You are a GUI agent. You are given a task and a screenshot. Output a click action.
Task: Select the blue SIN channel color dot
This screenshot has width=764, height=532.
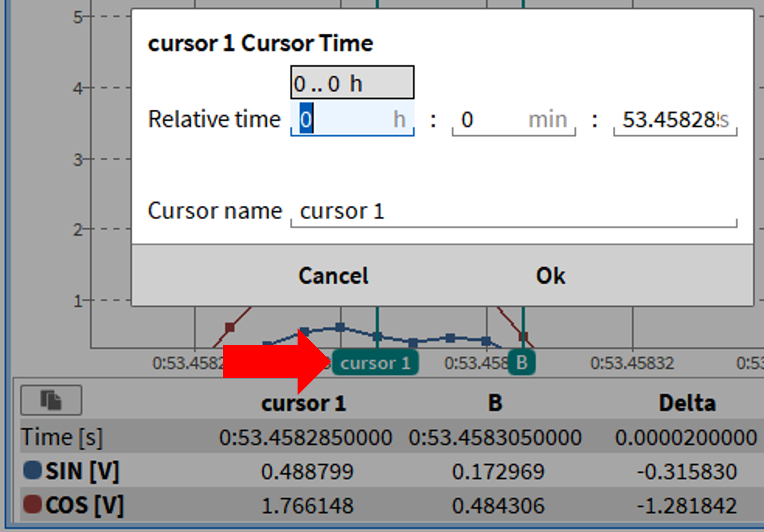(33, 470)
